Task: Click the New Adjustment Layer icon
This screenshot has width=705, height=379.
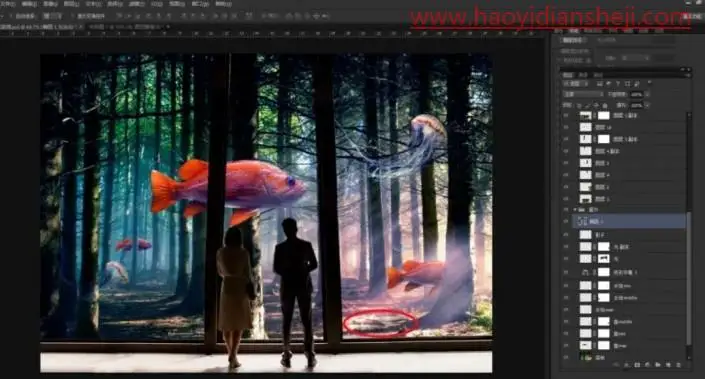Action: 647,365
